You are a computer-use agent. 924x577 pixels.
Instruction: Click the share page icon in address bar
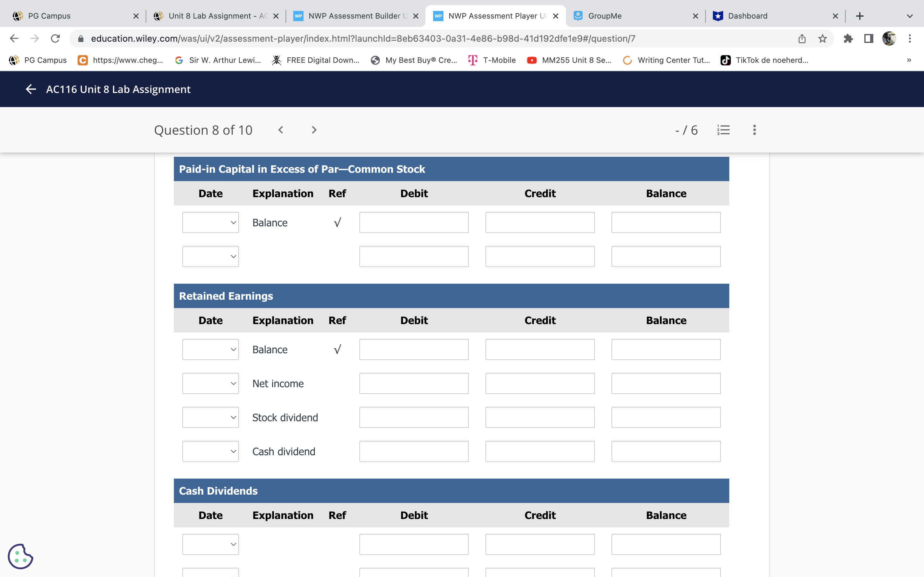click(802, 38)
